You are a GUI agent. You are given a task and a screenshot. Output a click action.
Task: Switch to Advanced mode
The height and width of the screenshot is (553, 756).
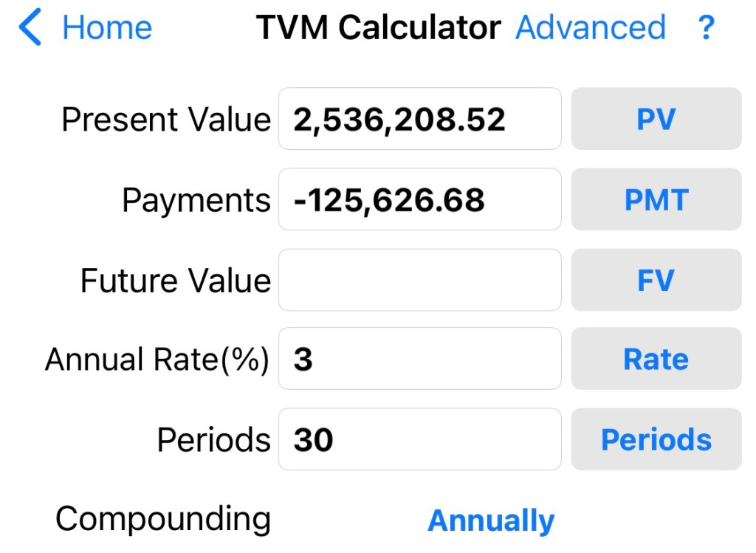pyautogui.click(x=590, y=28)
